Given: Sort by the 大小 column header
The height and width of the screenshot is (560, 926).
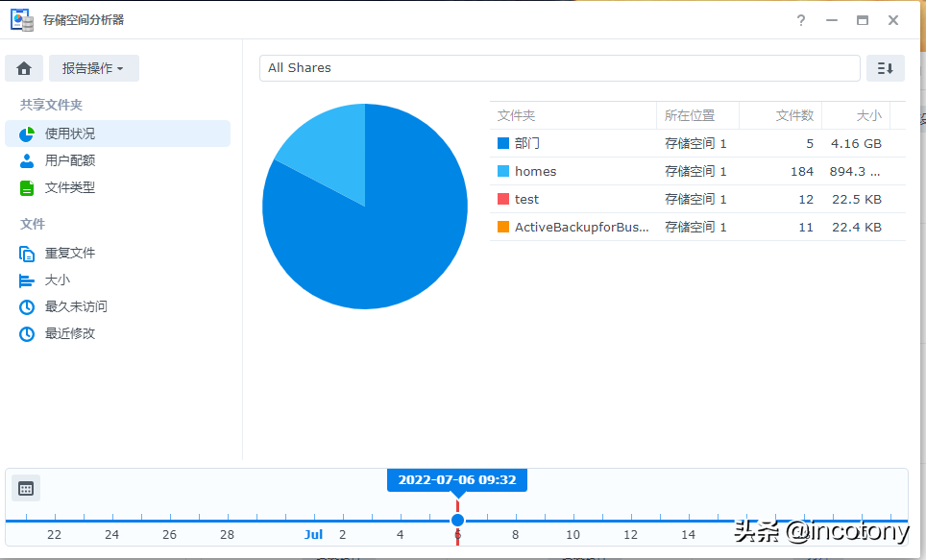Looking at the screenshot, I should click(x=856, y=116).
